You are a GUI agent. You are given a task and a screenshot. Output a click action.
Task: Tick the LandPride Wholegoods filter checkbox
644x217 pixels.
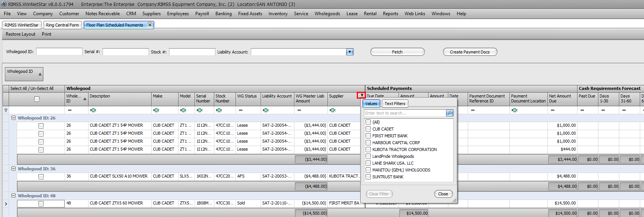coord(368,156)
